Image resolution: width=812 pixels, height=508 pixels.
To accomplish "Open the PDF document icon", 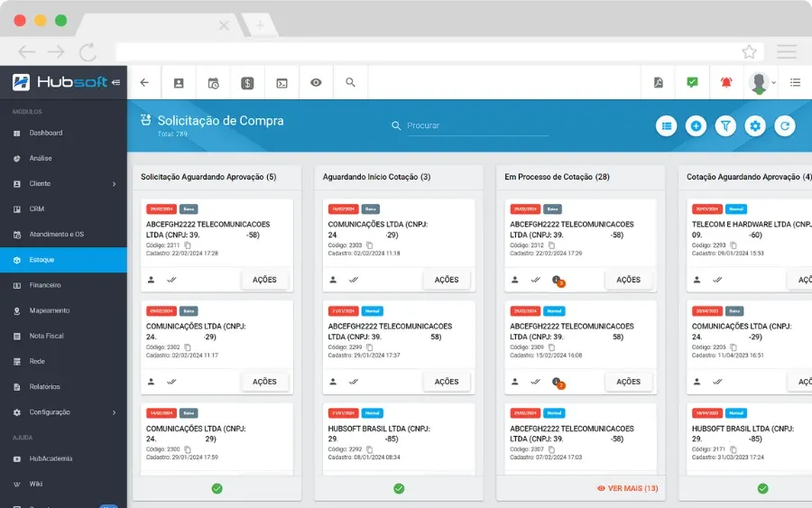I will click(x=659, y=82).
